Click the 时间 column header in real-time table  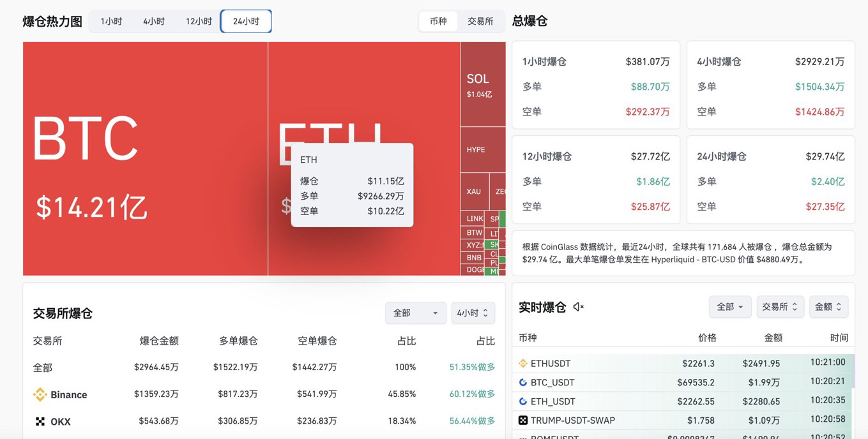point(839,338)
